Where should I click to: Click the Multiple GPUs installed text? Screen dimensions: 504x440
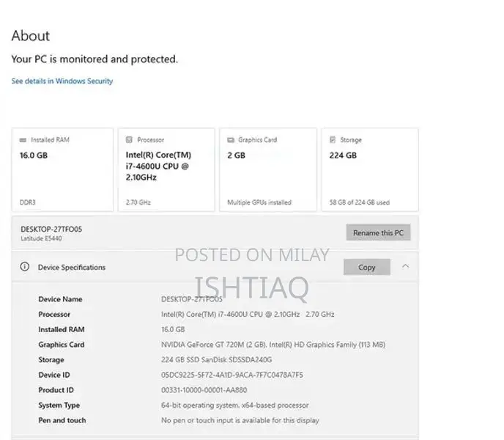click(x=259, y=202)
